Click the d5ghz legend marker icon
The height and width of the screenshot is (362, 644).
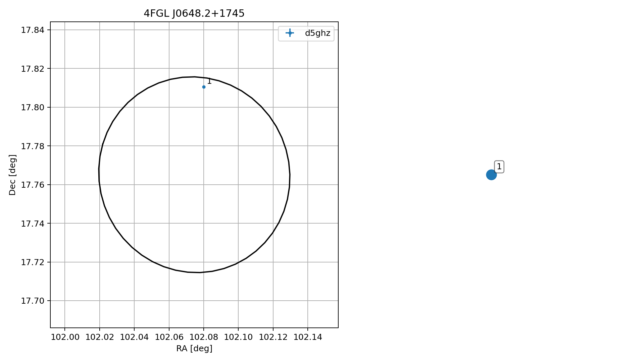coord(290,33)
